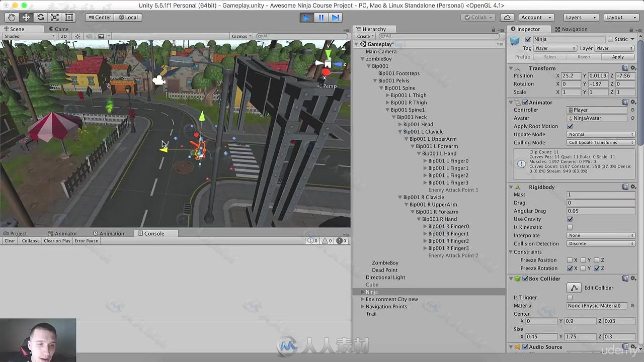Open Update Mode Normal dropdown
Viewport: 644px width, 362px height.
[601, 134]
